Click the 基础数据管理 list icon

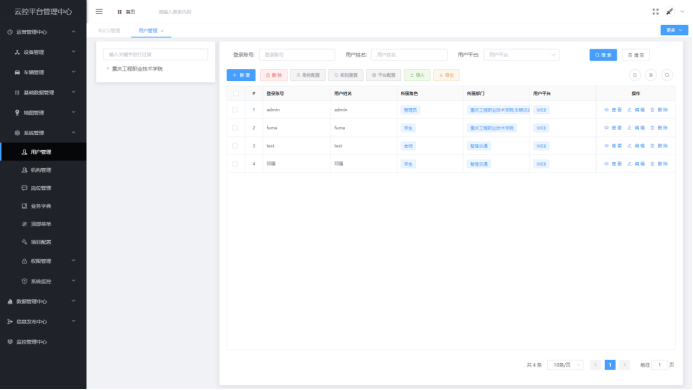tap(17, 92)
